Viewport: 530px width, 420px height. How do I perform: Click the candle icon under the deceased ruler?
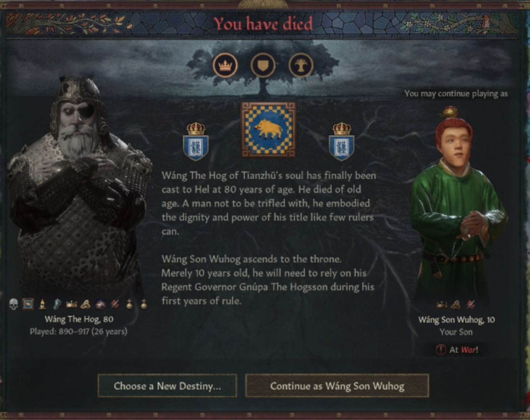(42, 304)
